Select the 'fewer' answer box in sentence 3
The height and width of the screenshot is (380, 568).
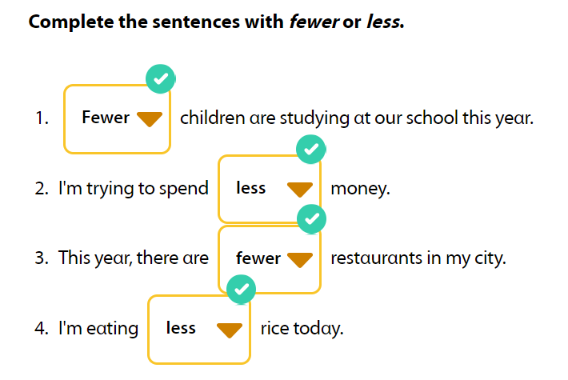[x=270, y=259]
